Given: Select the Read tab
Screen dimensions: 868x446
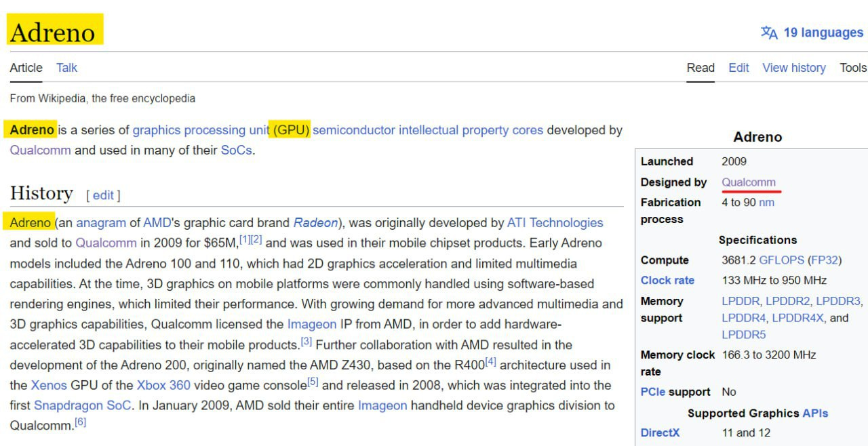Looking at the screenshot, I should pos(701,68).
